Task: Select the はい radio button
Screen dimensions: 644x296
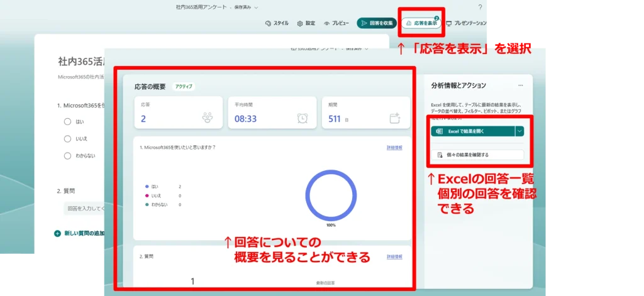Action: [x=67, y=121]
